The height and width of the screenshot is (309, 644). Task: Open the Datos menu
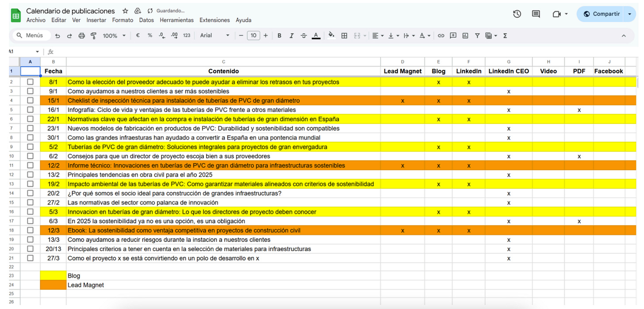coord(146,20)
